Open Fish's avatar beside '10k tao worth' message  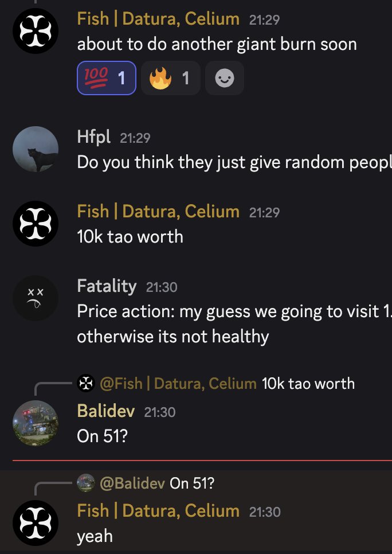36,224
